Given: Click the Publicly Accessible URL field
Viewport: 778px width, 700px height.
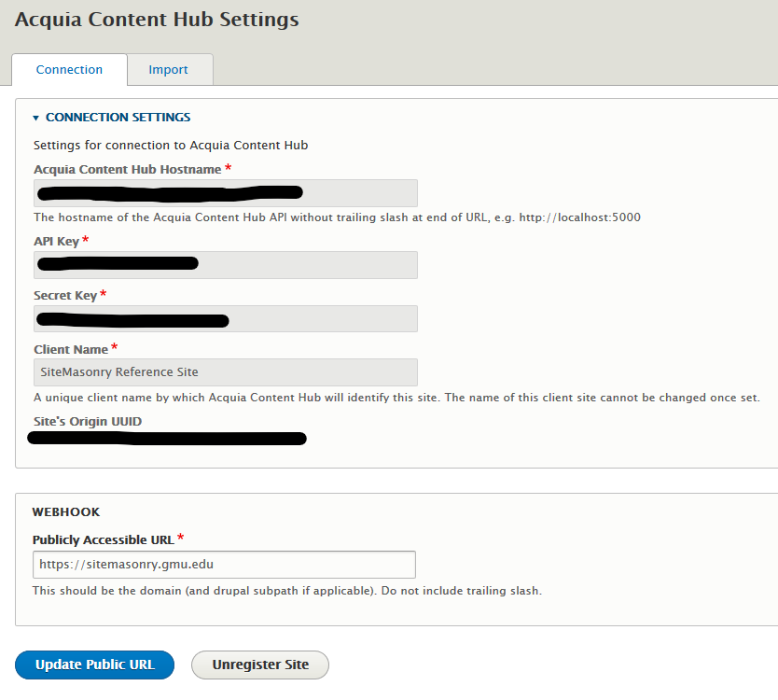Looking at the screenshot, I should 224,564.
